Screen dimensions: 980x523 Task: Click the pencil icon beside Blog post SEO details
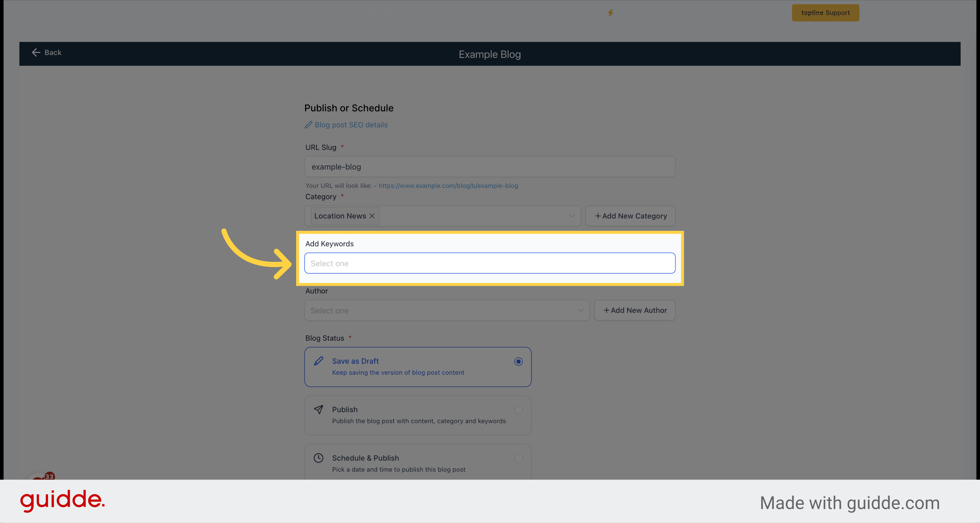(309, 125)
